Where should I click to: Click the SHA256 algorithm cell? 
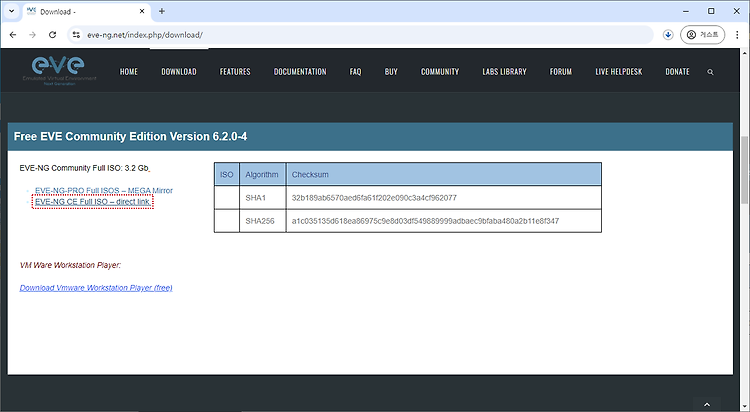(263, 221)
